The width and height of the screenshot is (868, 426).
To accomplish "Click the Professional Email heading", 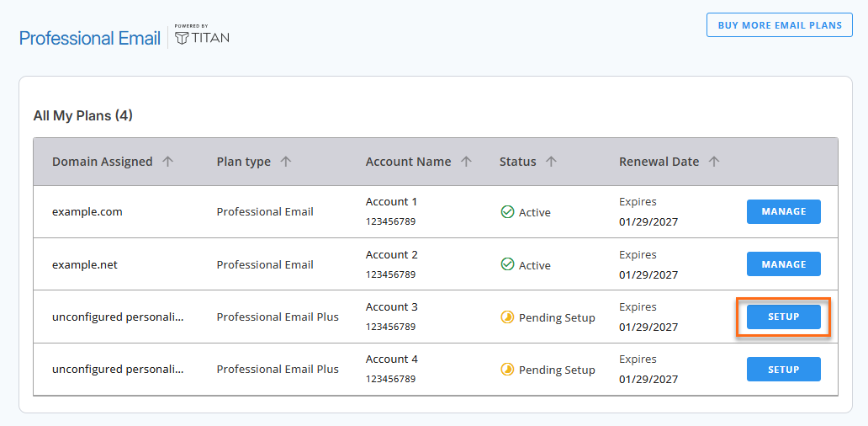I will [90, 38].
